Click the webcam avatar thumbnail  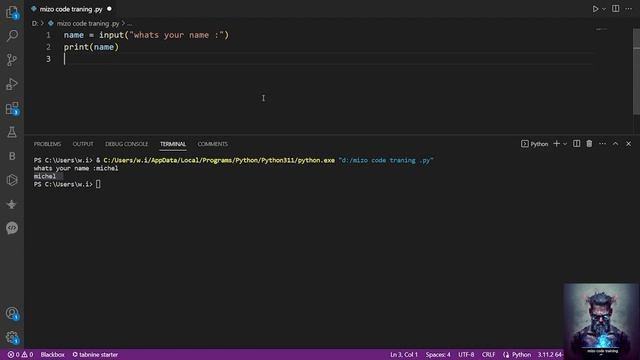coord(601,322)
